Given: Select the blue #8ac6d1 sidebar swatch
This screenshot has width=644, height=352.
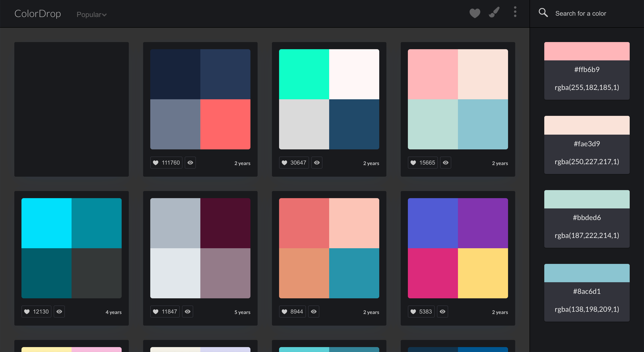Looking at the screenshot, I should pyautogui.click(x=587, y=273).
